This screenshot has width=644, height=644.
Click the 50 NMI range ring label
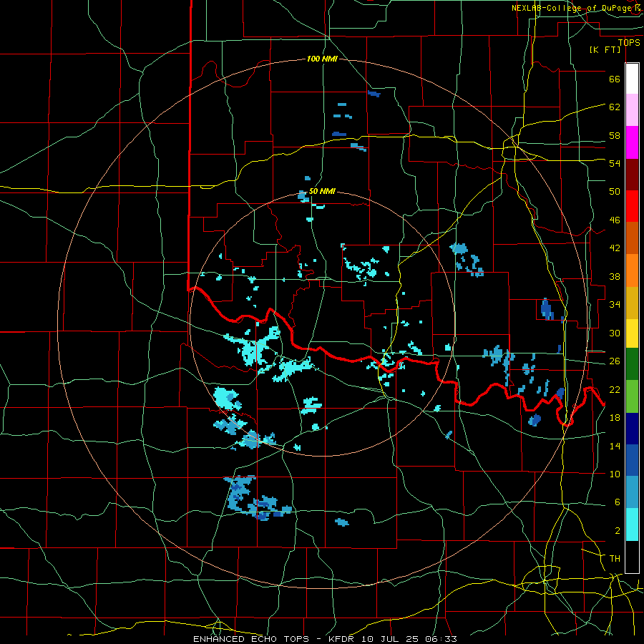click(x=322, y=191)
